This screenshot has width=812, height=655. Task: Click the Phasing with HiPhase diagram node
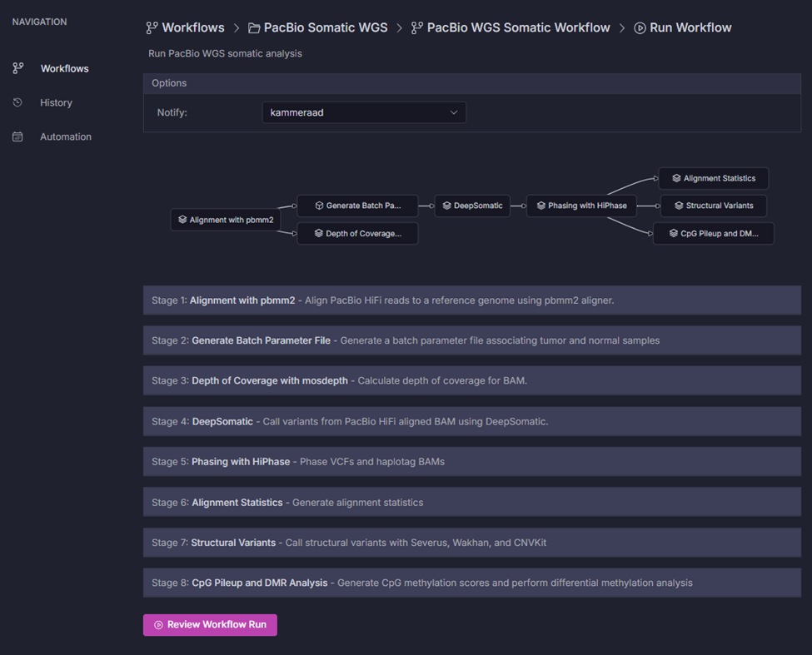tap(581, 206)
